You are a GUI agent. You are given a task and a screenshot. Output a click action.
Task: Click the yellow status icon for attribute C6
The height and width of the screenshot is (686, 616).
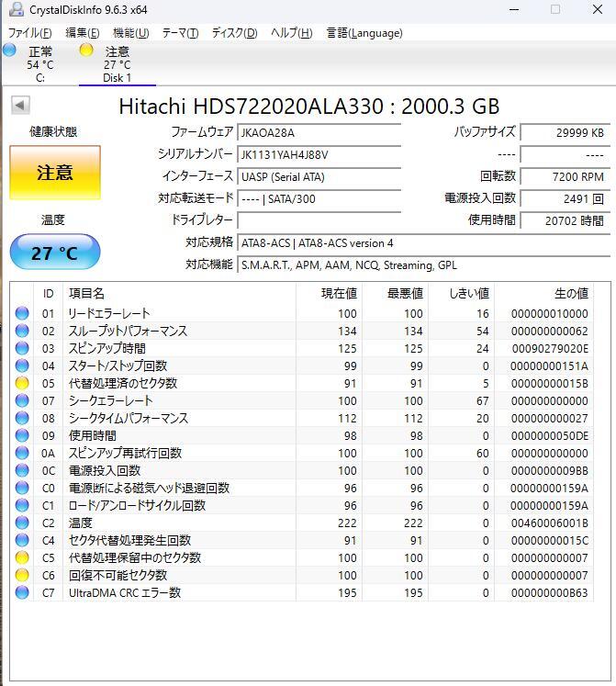[22, 575]
